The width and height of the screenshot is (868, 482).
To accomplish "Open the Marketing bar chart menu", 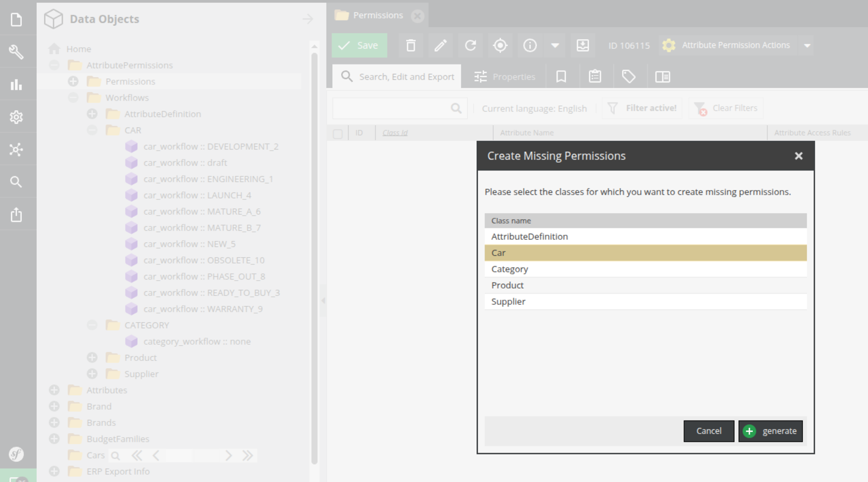I will point(16,84).
